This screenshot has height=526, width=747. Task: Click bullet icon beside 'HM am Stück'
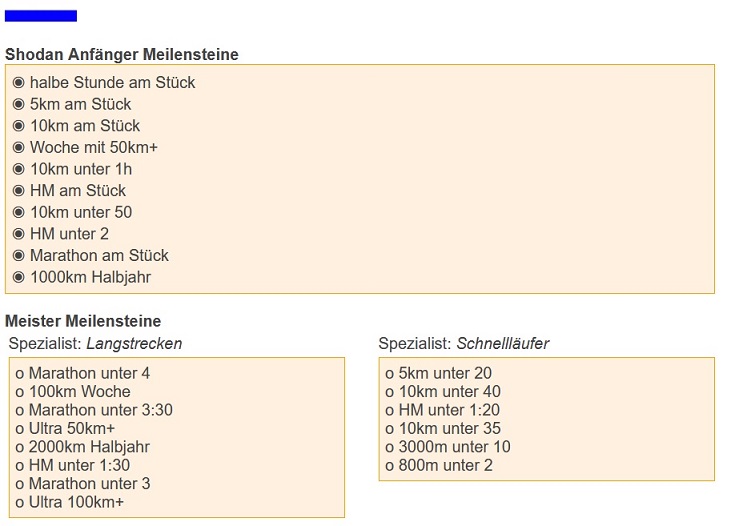pyautogui.click(x=18, y=191)
